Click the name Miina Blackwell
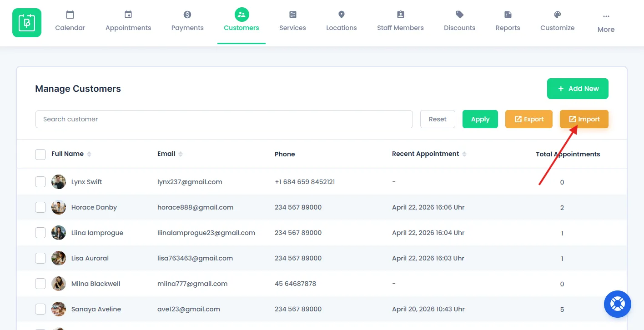The height and width of the screenshot is (330, 644). tap(96, 284)
